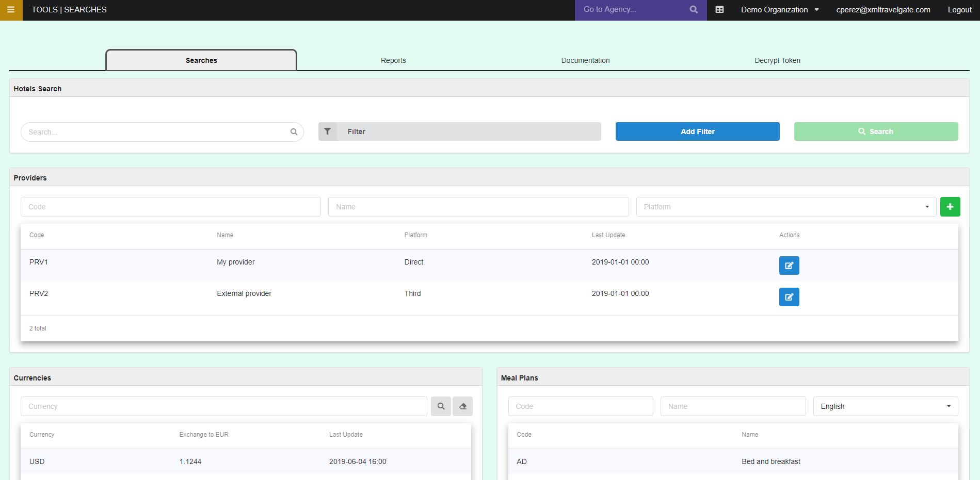Click the Bed and breakfast name cell
980x480 pixels.
coord(771,461)
